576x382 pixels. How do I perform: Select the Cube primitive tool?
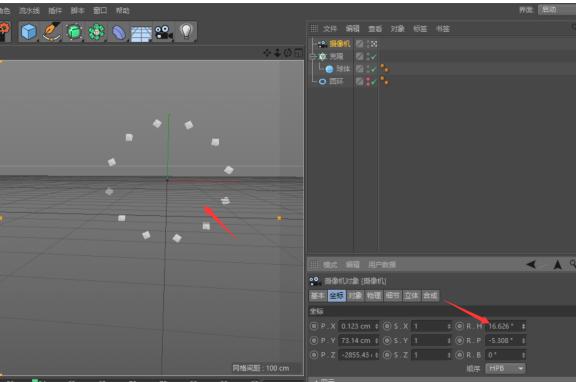28,32
